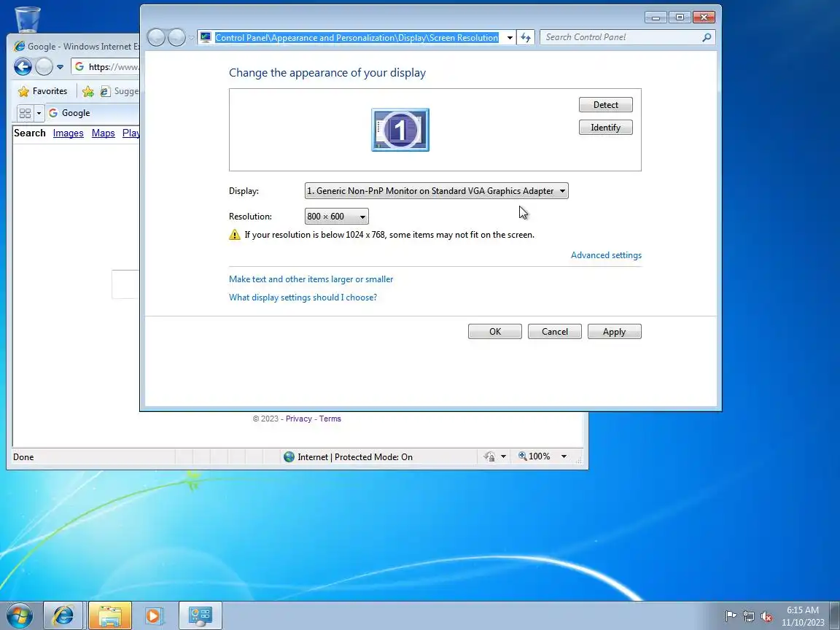Click the Show desktop strip beside the clock
840x630 pixels.
point(835,615)
